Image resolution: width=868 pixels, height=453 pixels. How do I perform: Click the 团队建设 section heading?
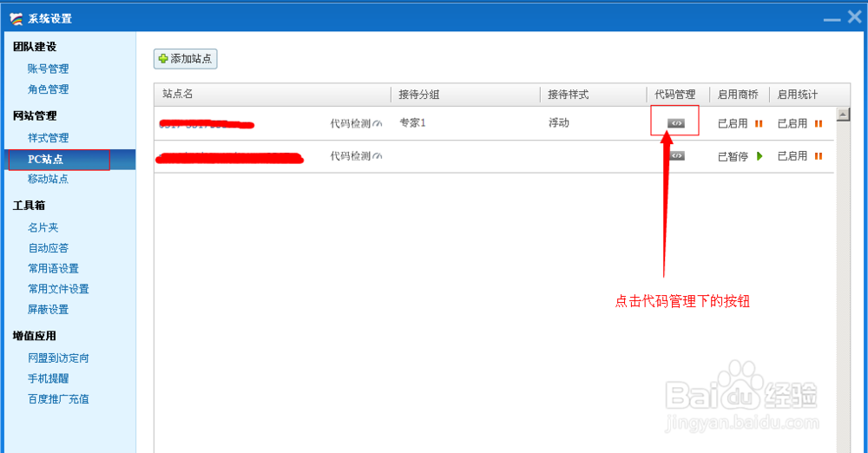[35, 47]
